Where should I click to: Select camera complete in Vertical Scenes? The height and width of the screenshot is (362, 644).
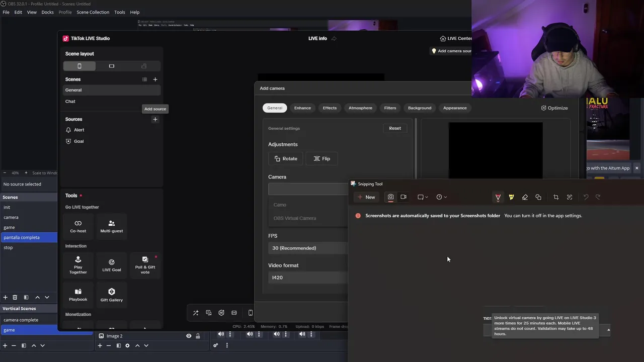[46, 320]
